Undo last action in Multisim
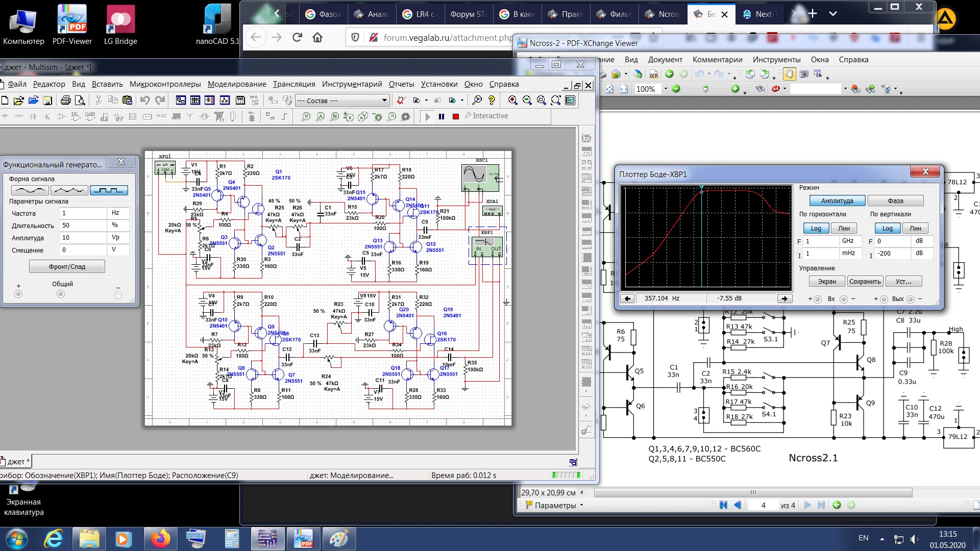The width and height of the screenshot is (980, 551). point(145,101)
